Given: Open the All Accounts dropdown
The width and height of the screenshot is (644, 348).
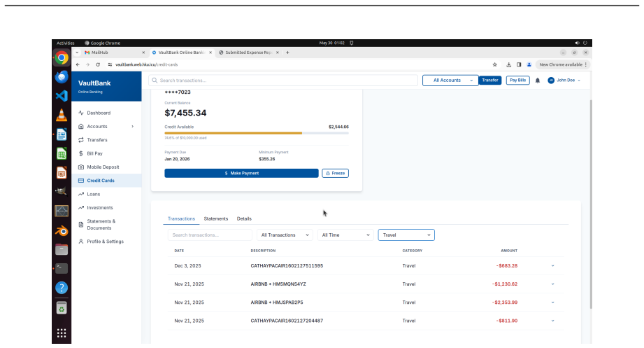Looking at the screenshot, I should (450, 81).
